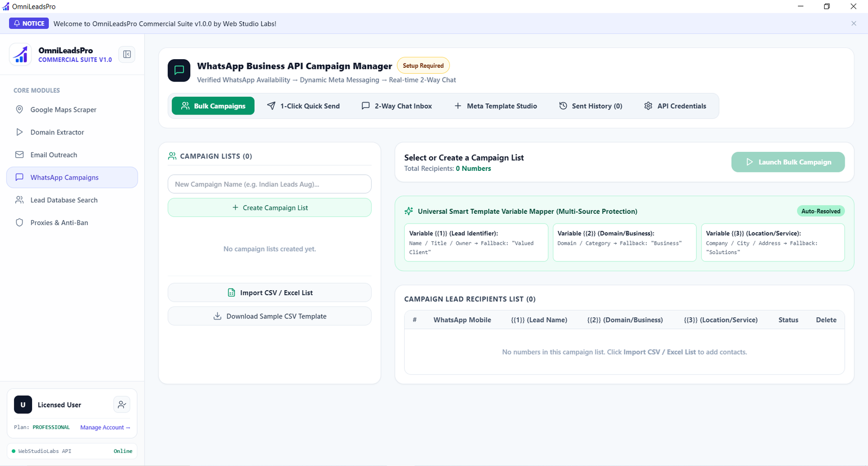The height and width of the screenshot is (466, 868).
Task: Click the gear icon of API Credentials
Action: point(648,106)
